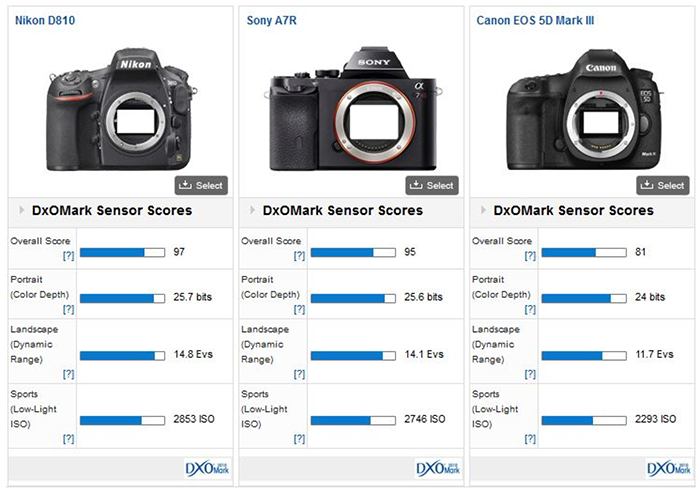The height and width of the screenshot is (492, 700).
Task: Select the Canon EOS 5D Mark III camera
Action: click(x=663, y=185)
